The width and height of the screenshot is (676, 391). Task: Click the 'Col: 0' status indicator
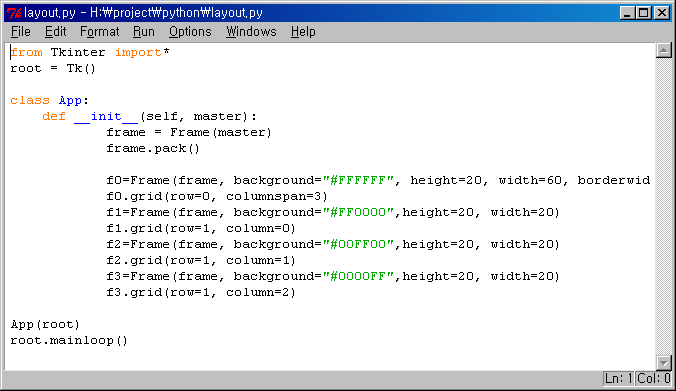pyautogui.click(x=654, y=378)
